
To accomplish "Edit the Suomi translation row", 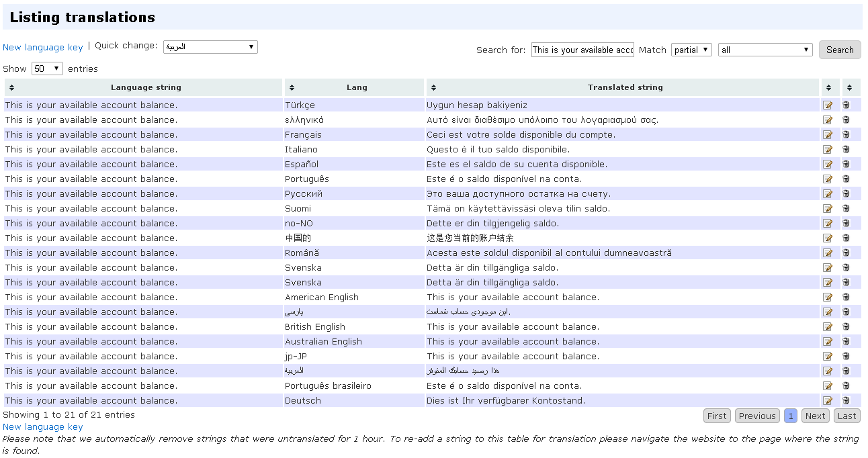I will (828, 209).
